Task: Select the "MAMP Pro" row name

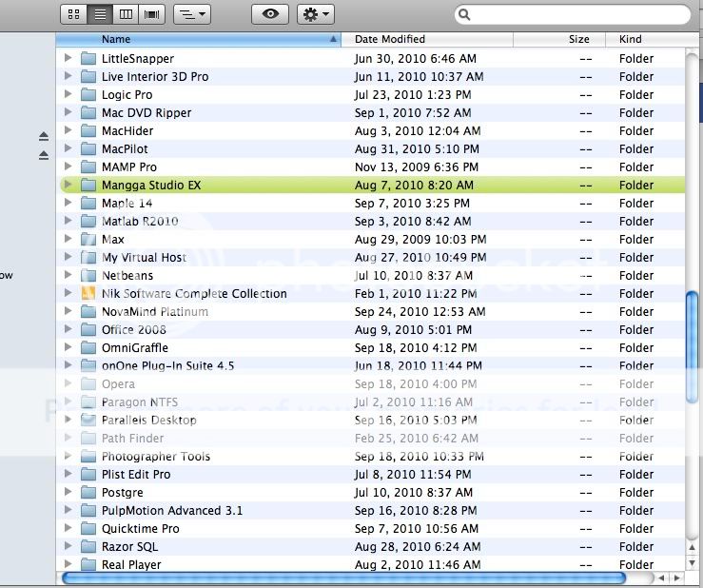Action: pyautogui.click(x=129, y=167)
